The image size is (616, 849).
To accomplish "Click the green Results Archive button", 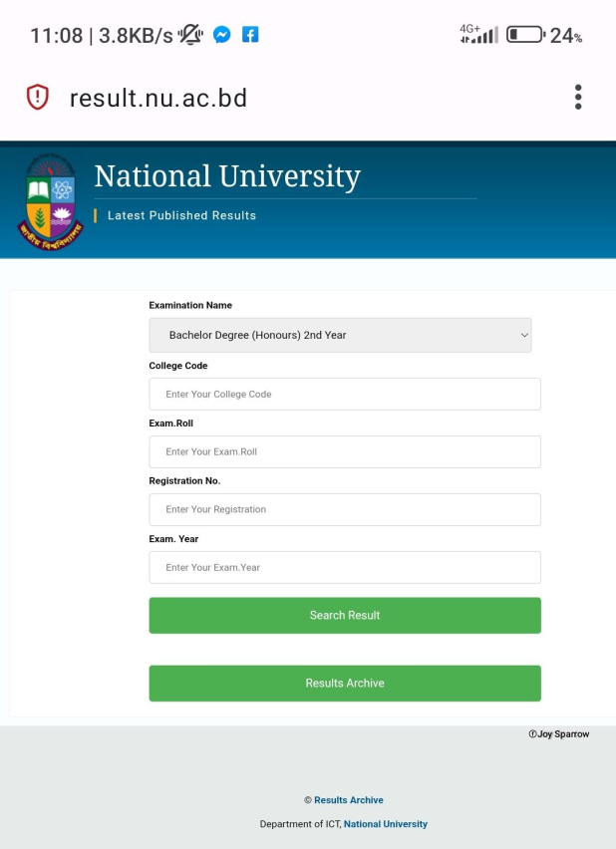I will click(345, 684).
